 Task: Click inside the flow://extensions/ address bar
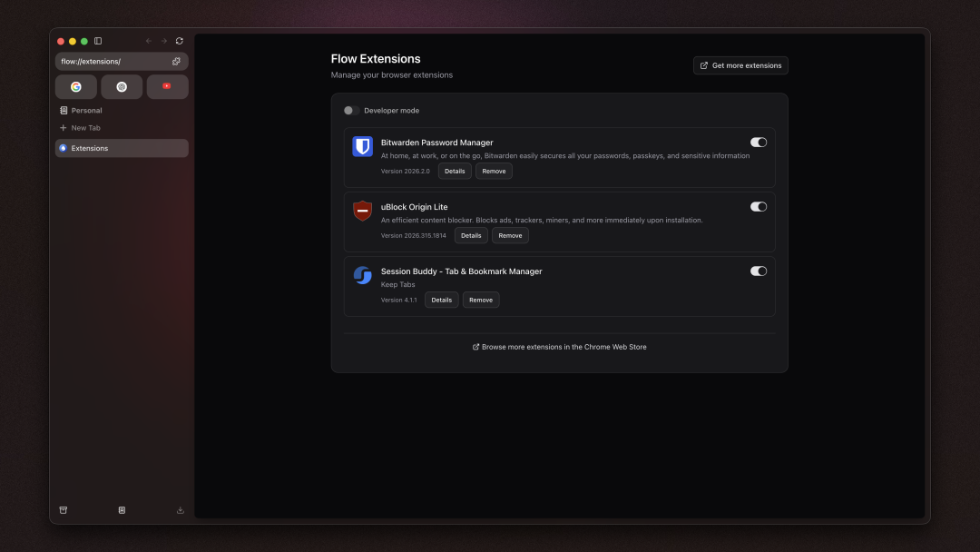coord(109,61)
